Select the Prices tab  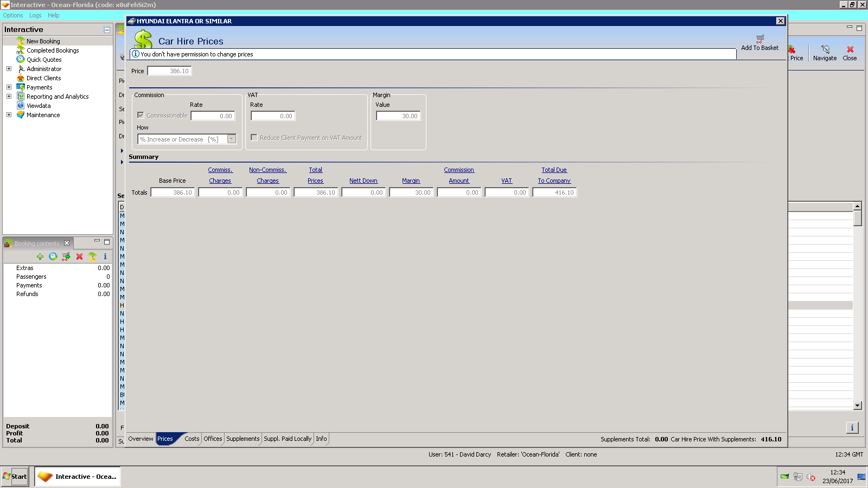pyautogui.click(x=165, y=439)
